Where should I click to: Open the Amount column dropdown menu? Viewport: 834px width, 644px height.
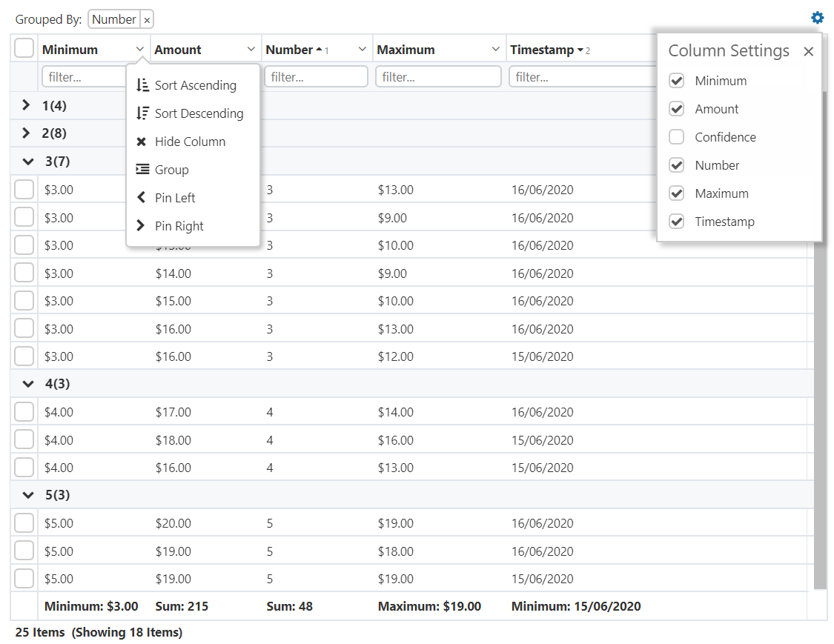tap(251, 50)
